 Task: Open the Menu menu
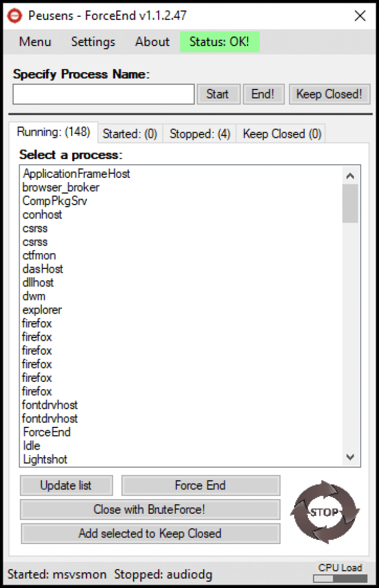coord(35,42)
